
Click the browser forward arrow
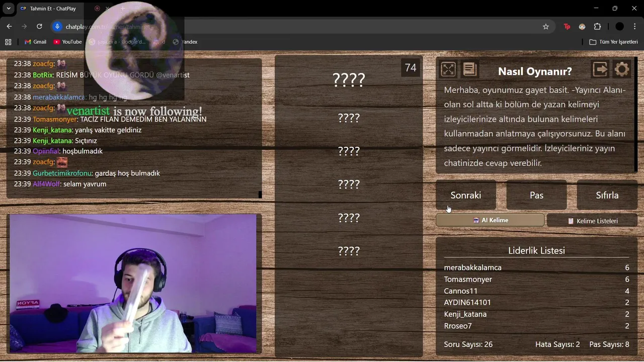[x=24, y=27]
